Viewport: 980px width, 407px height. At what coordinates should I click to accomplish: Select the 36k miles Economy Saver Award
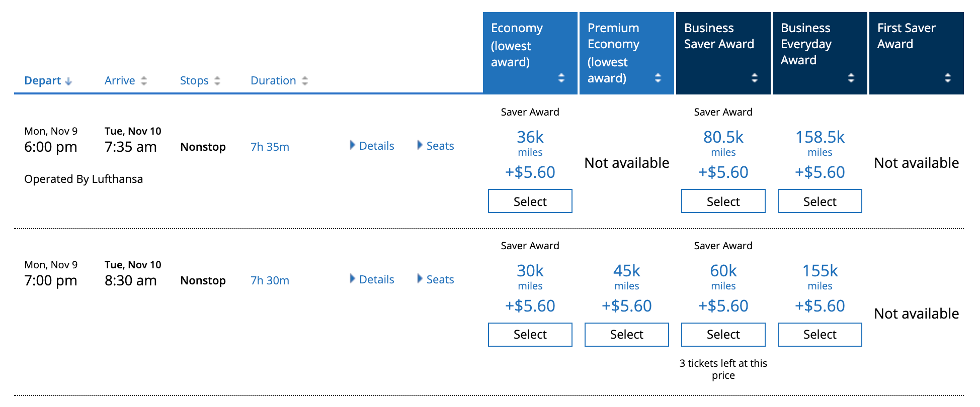530,201
